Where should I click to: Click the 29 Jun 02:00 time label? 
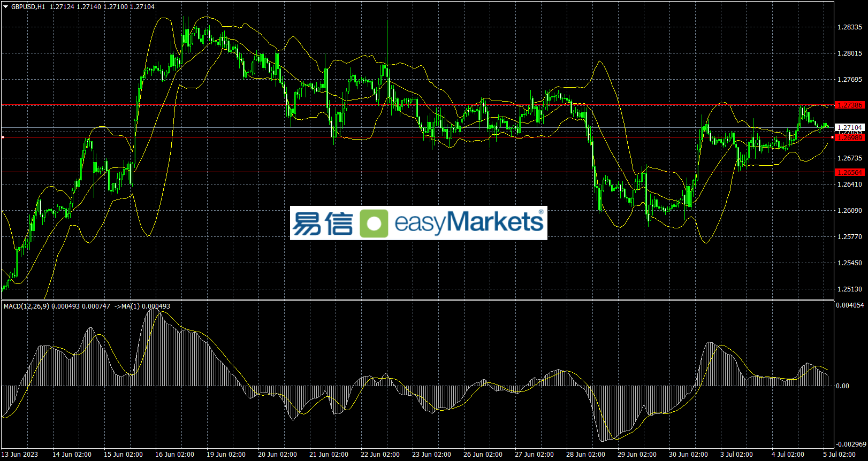(x=637, y=455)
